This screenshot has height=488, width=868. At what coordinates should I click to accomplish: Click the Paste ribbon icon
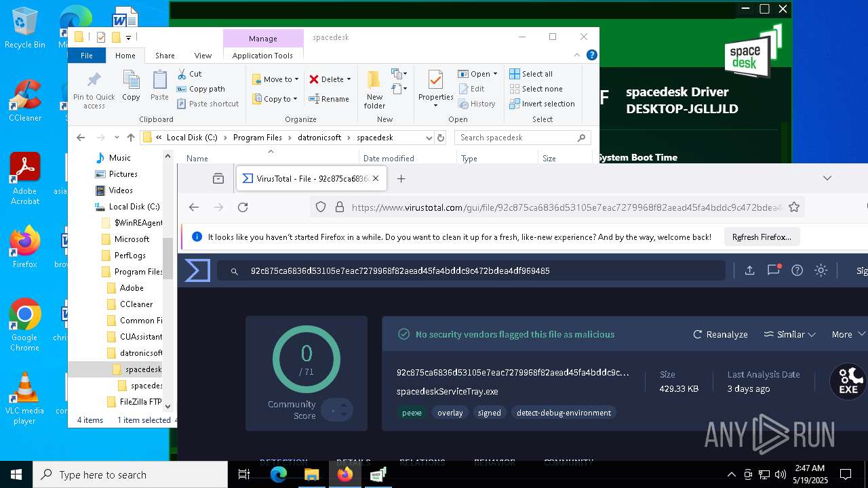coord(159,86)
